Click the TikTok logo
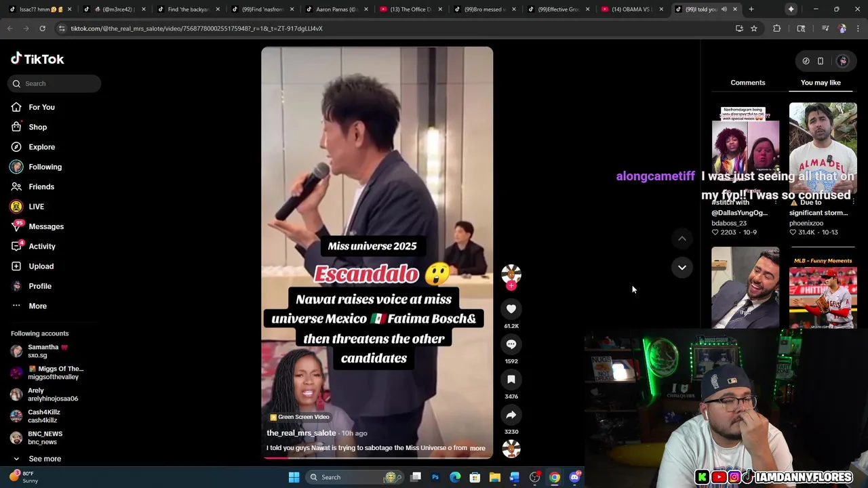This screenshot has height=488, width=868. [x=37, y=59]
